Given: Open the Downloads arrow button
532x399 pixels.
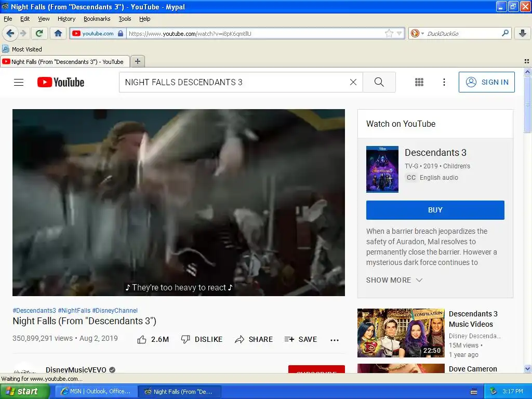Looking at the screenshot, I should (x=523, y=33).
